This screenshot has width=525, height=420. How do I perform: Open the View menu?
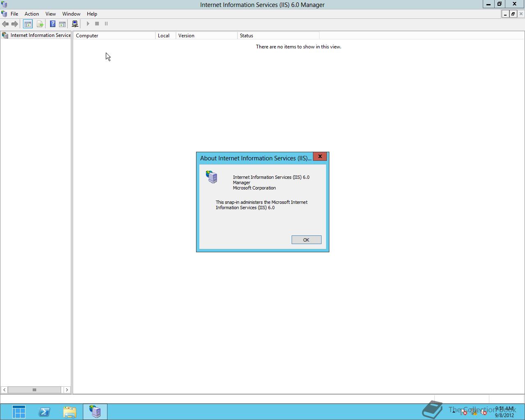point(50,14)
